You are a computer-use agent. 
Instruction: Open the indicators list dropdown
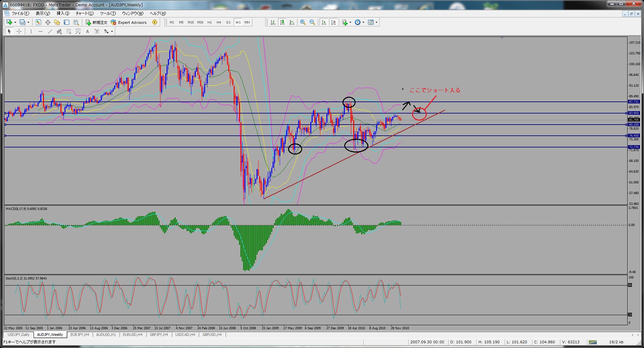tap(350, 22)
